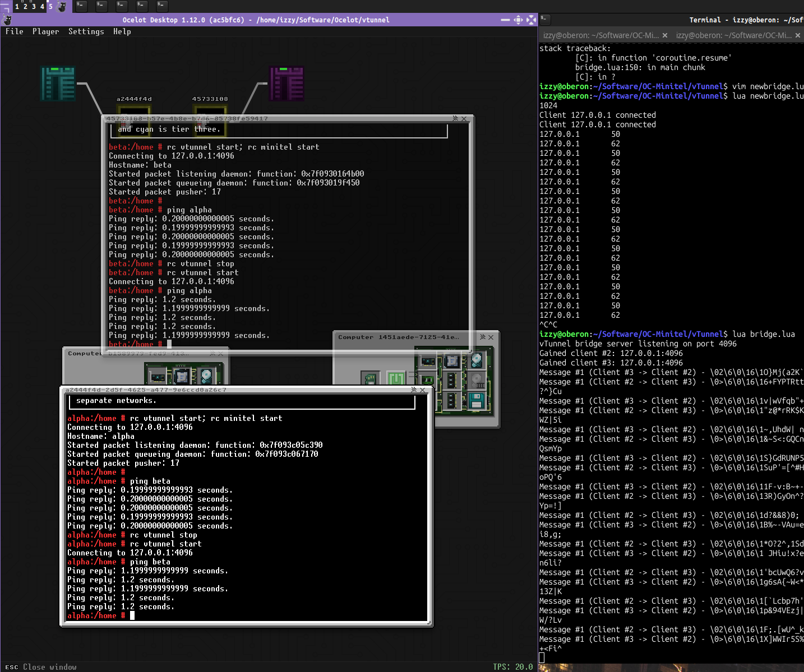This screenshot has width=804, height=672.
Task: Click the floppy disk slot in computer 1451aede
Action: [x=477, y=400]
